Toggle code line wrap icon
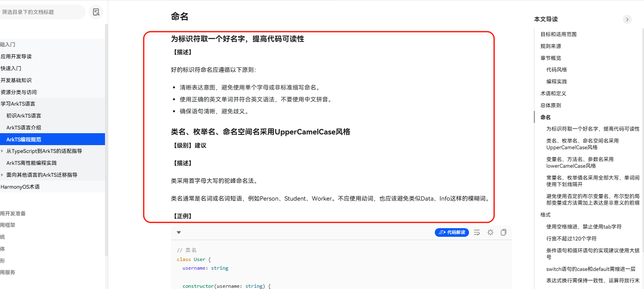Image resolution: width=644 pixels, height=289 pixels. pyautogui.click(x=477, y=233)
